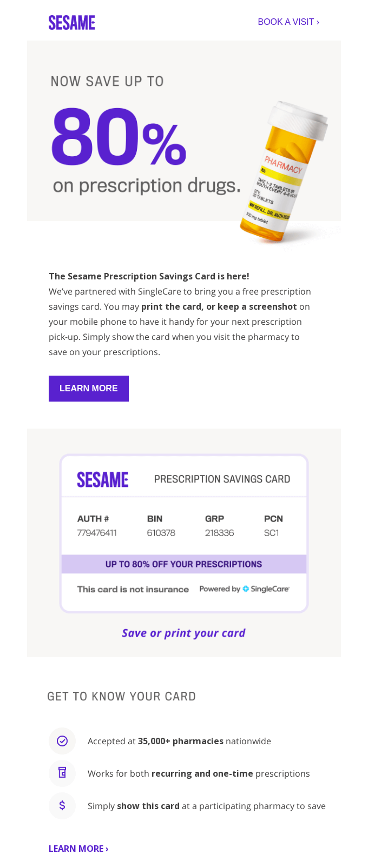Screen dimensions: 368x868
Task: Click the dollar sign icon
Action: coord(62,805)
